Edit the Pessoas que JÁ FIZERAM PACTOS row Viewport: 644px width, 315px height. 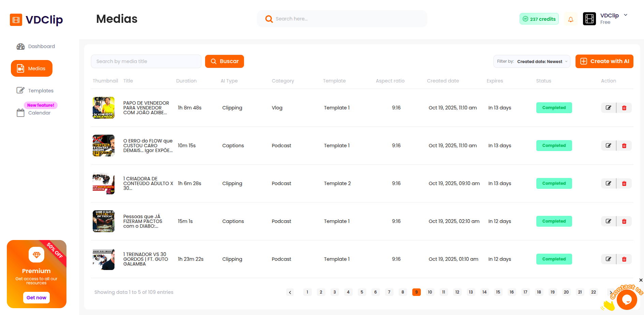pyautogui.click(x=608, y=221)
